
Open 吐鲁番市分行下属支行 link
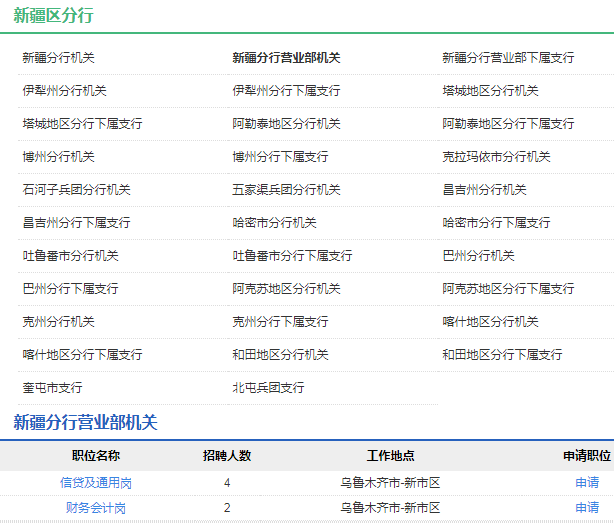pos(292,256)
